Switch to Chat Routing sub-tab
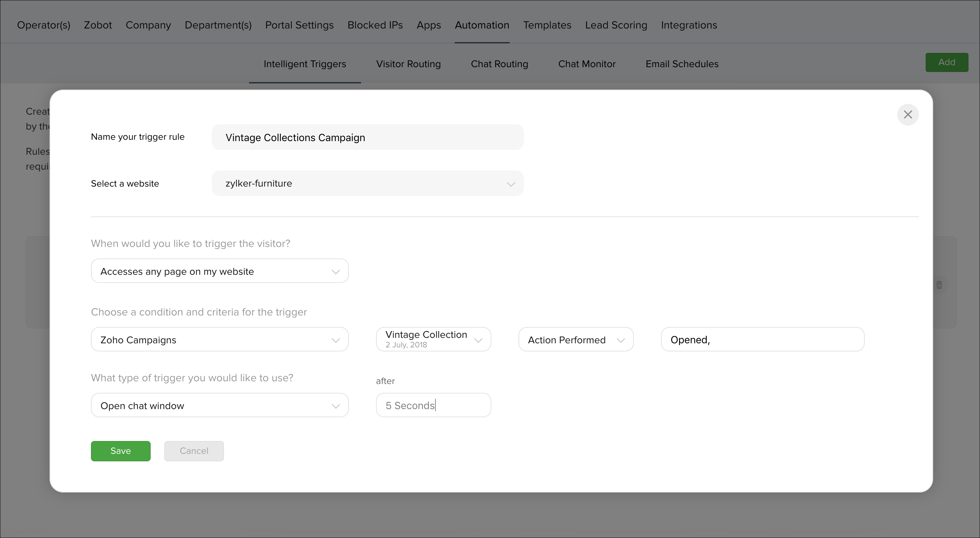Viewport: 980px width, 538px height. [499, 64]
